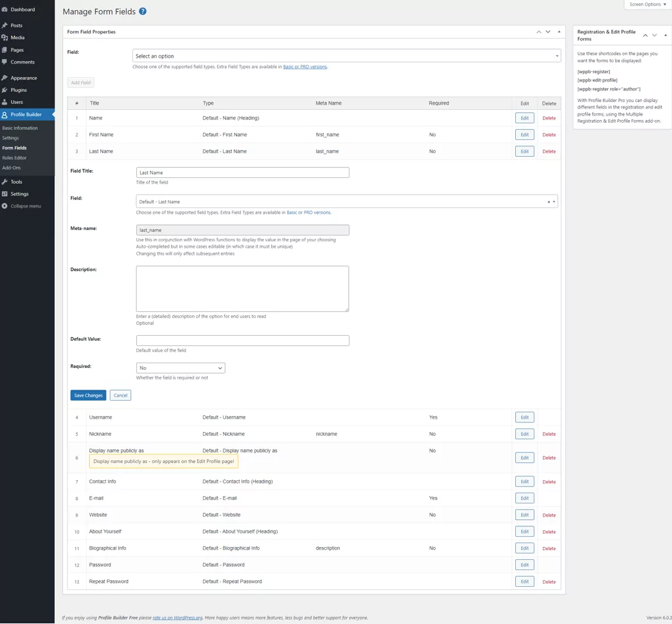This screenshot has width=672, height=624.
Task: Click the Settings icon in sidebar
Action: point(4,194)
